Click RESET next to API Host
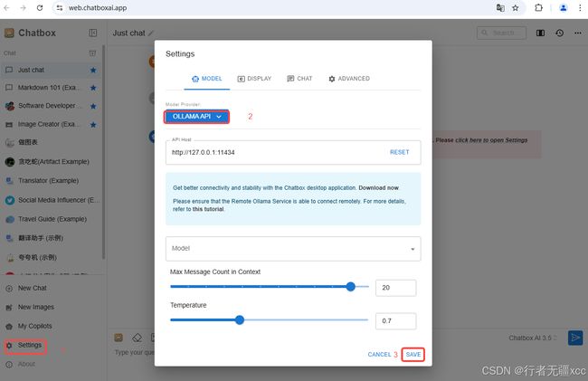 [x=399, y=152]
